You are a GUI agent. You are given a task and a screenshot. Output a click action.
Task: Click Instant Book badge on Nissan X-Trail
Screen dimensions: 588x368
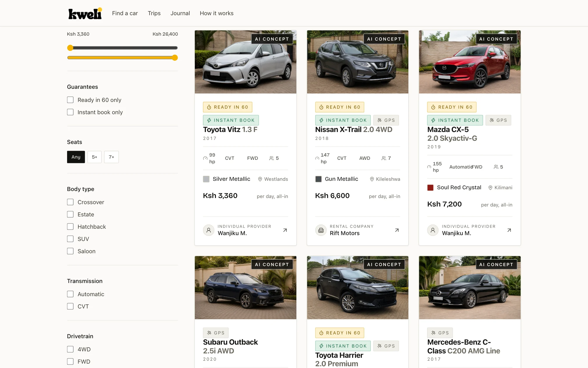pos(343,120)
